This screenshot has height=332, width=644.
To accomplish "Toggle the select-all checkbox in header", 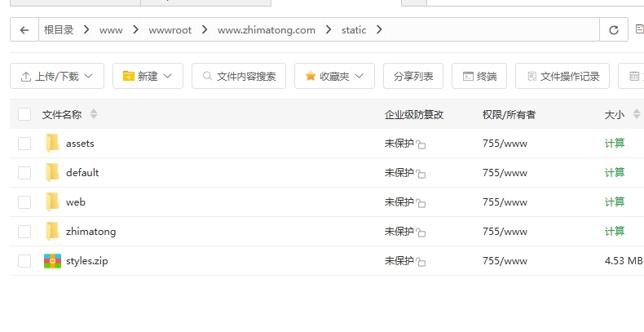I will pyautogui.click(x=24, y=114).
